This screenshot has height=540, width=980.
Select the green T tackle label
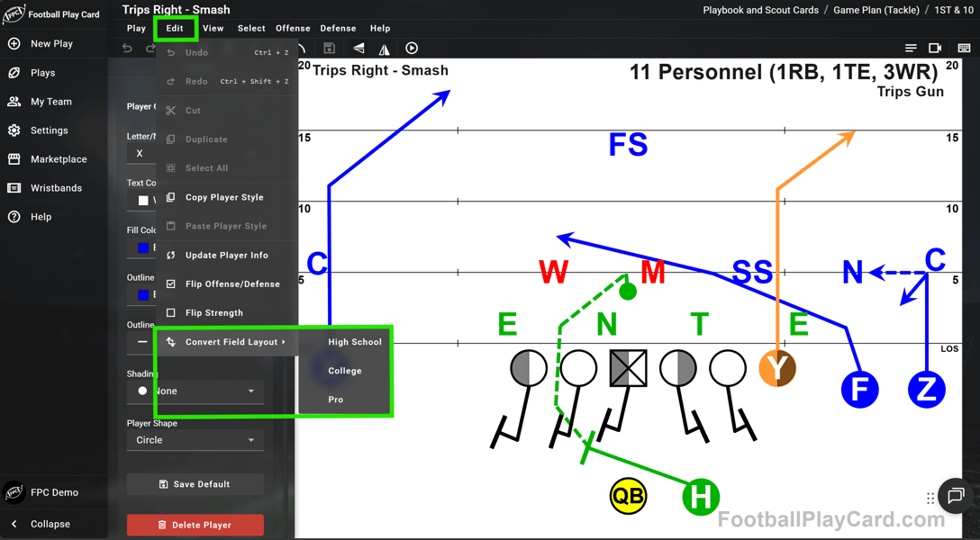(x=699, y=325)
